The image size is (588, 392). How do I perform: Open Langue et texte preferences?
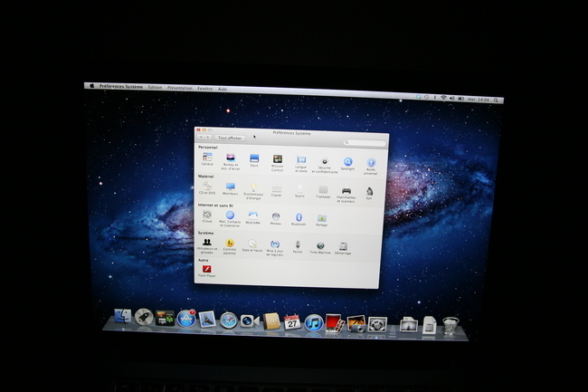[x=301, y=164]
